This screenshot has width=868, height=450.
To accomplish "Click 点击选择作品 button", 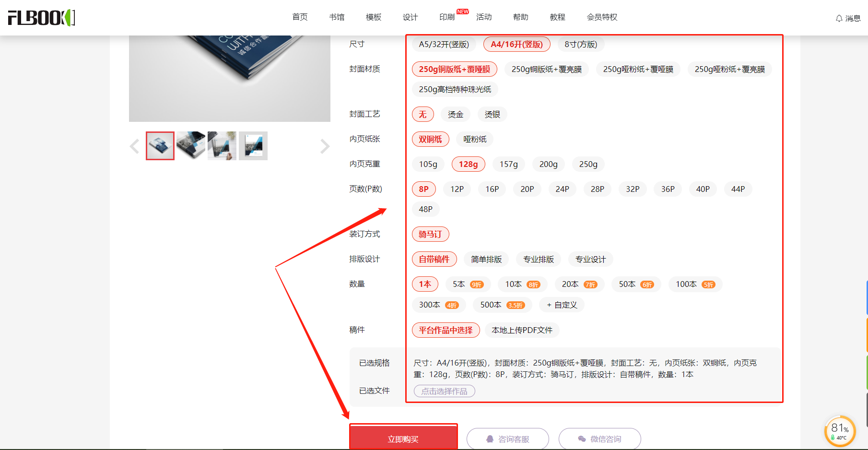I will tap(445, 391).
